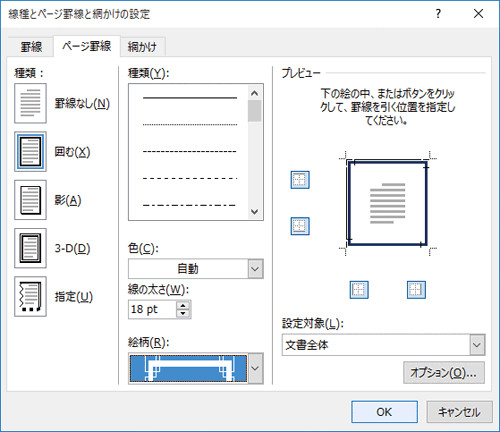This screenshot has width=500, height=432.
Task: Expand the 絵柄 (art) pattern dropdown
Action: pos(255,368)
